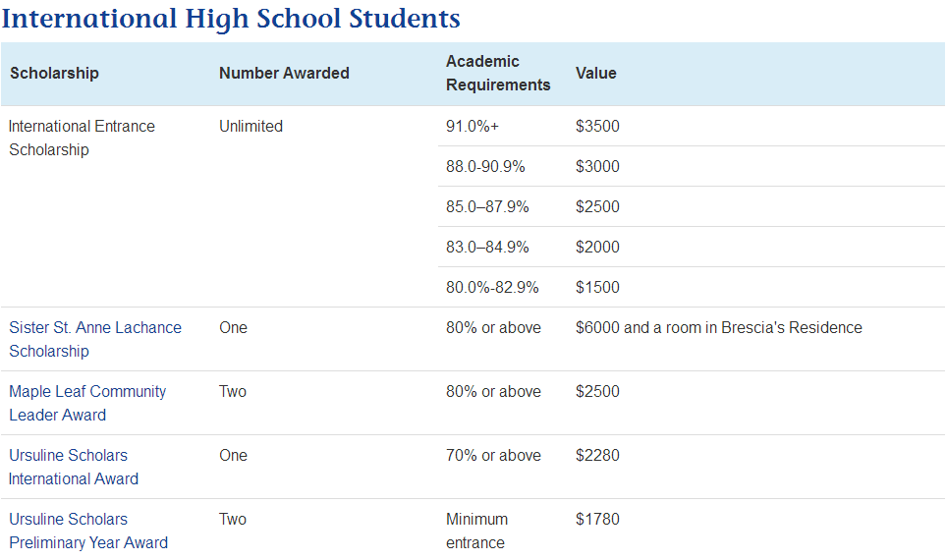
Task: Click the International Entrance Scholarship cell
Action: (x=82, y=138)
